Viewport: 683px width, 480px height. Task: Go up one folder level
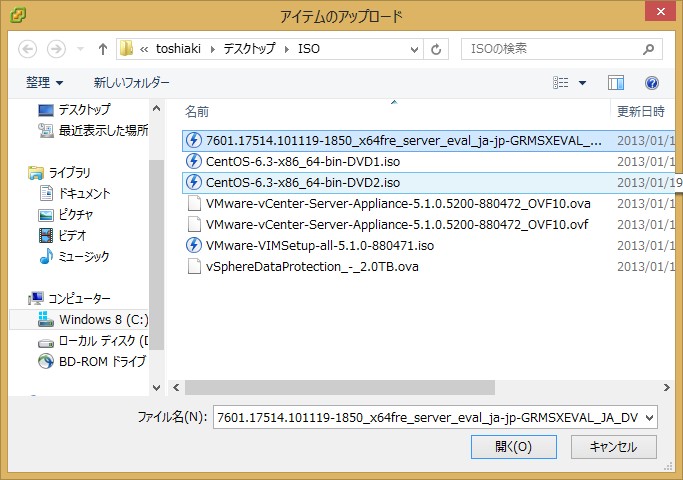(103, 49)
